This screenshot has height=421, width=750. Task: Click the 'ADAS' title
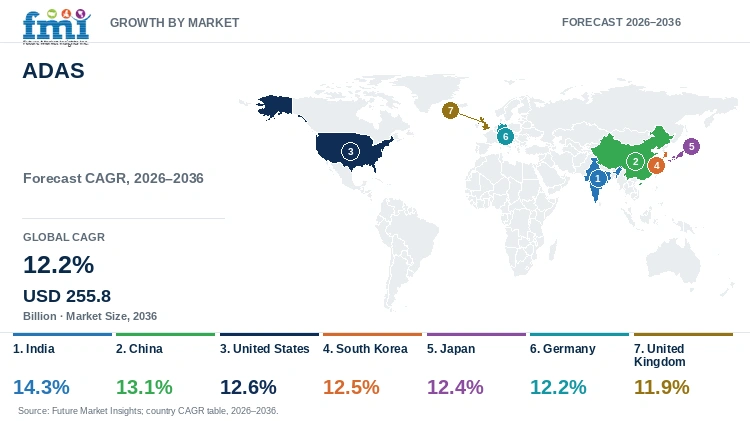pyautogui.click(x=54, y=71)
